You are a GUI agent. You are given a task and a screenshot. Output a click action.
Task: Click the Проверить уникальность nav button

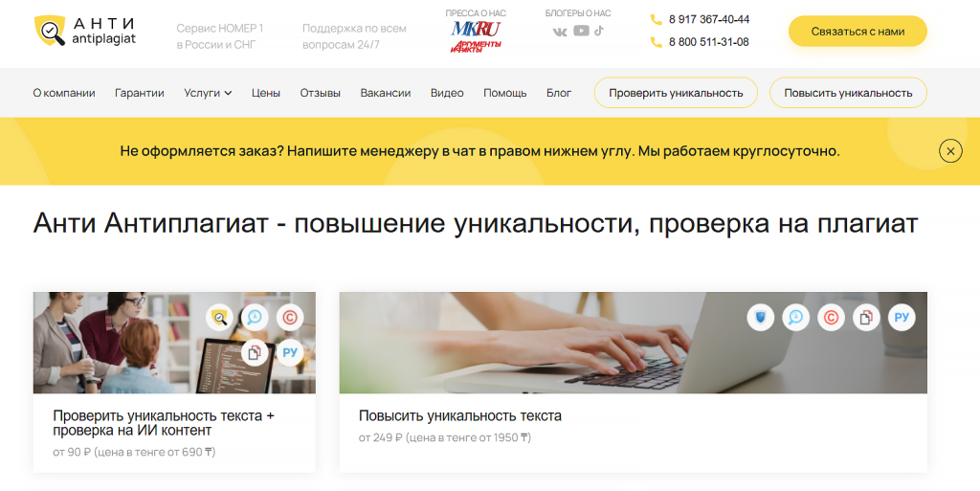676,93
